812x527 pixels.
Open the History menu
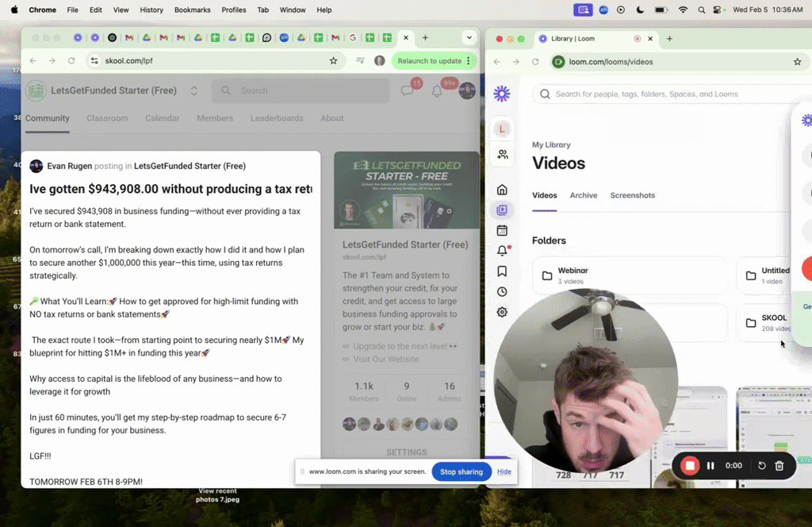point(151,10)
